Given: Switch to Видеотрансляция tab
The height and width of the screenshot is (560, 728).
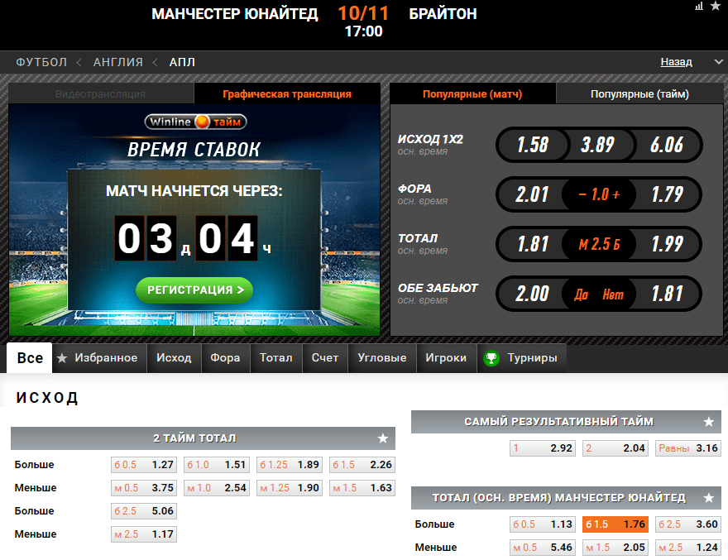Looking at the screenshot, I should [x=101, y=93].
